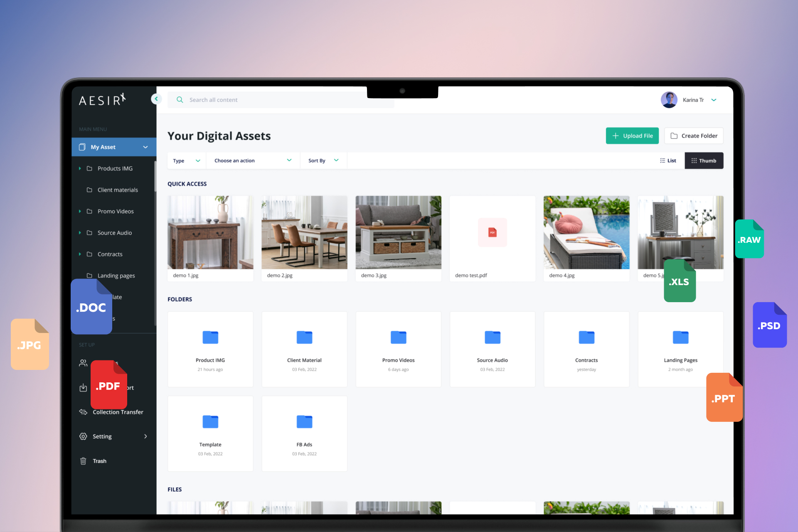798x532 pixels.
Task: Switch to Thumb view
Action: click(704, 161)
